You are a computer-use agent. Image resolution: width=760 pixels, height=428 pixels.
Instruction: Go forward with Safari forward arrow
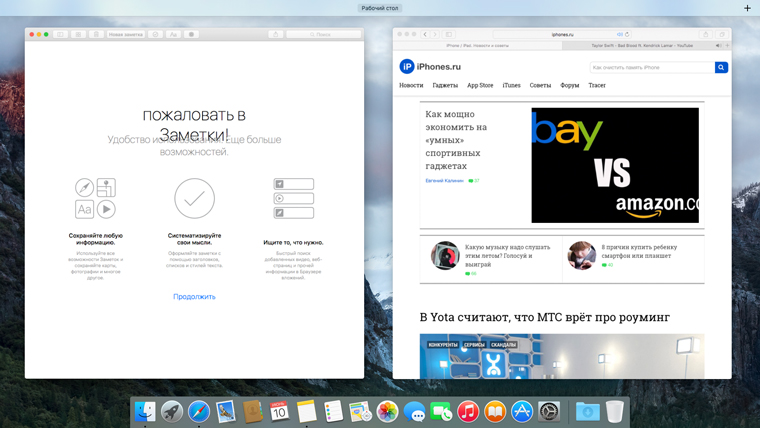click(x=435, y=34)
